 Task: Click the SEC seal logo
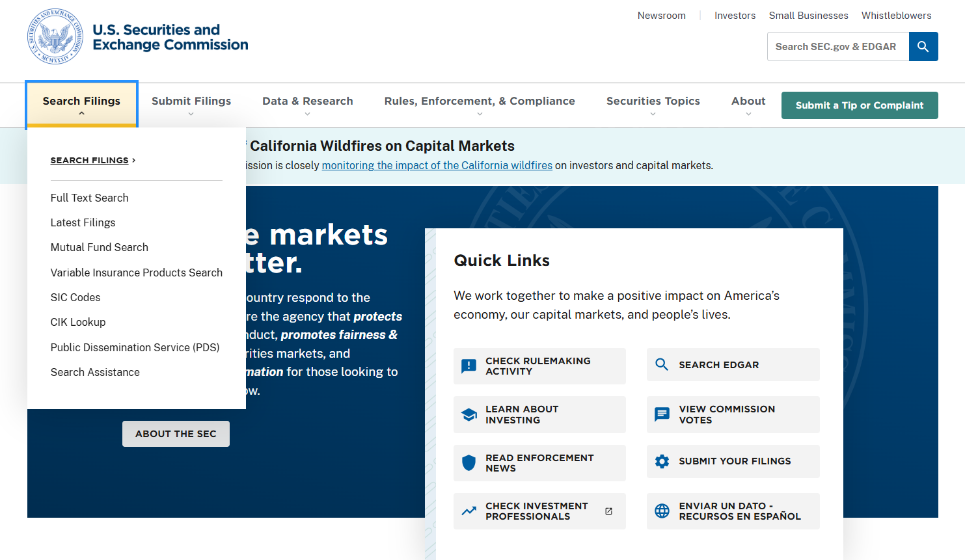coord(55,36)
